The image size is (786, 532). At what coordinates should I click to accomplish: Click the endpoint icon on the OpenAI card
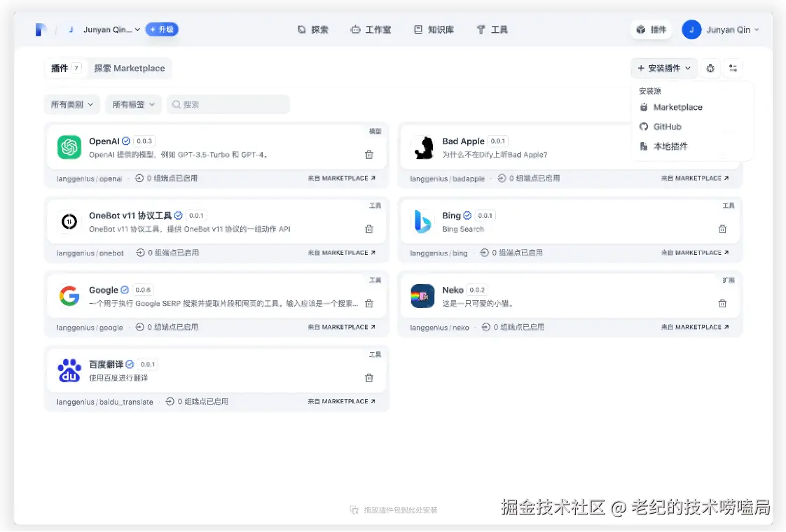pyautogui.click(x=139, y=178)
